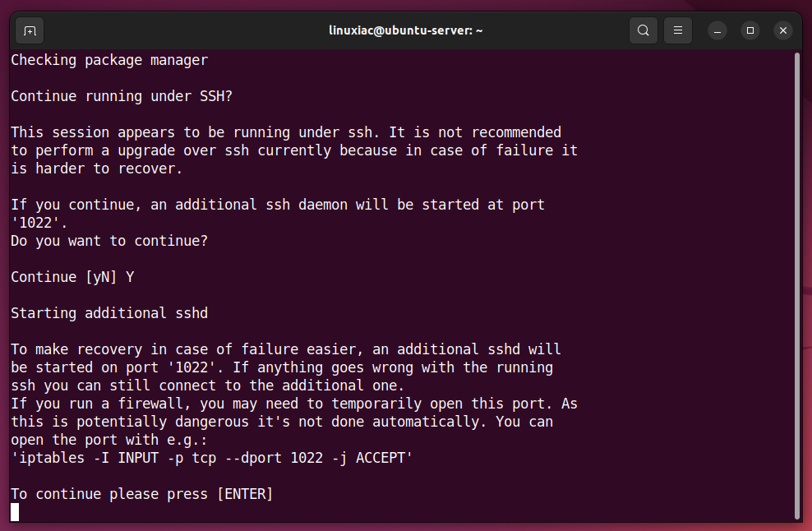Screen dimensions: 812x531
Task: Open the hamburger main menu
Action: pos(678,30)
